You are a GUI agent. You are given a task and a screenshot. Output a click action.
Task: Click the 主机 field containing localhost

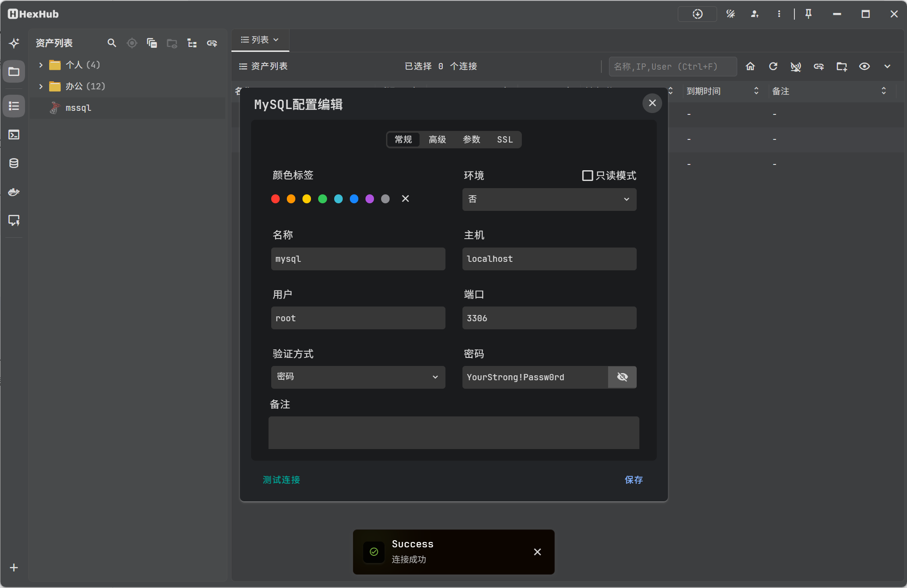[x=549, y=259]
